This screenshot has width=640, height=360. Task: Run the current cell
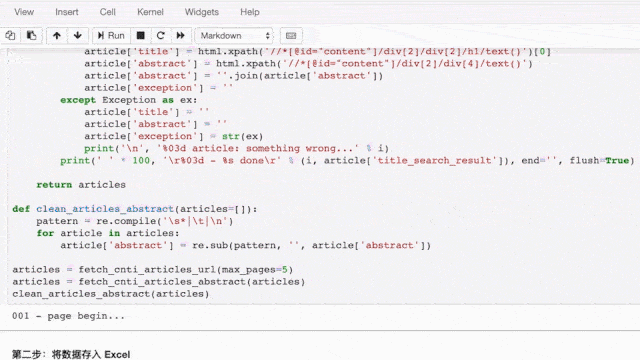coord(111,36)
